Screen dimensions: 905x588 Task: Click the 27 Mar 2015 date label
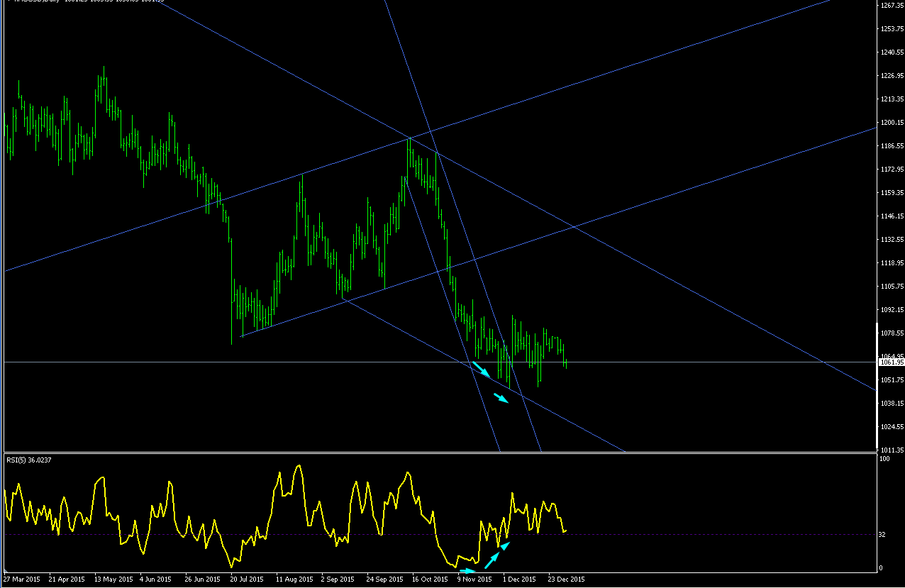[x=21, y=579]
